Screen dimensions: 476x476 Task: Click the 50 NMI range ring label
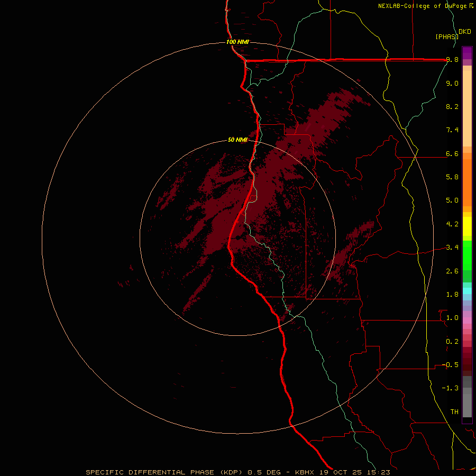coord(237,140)
